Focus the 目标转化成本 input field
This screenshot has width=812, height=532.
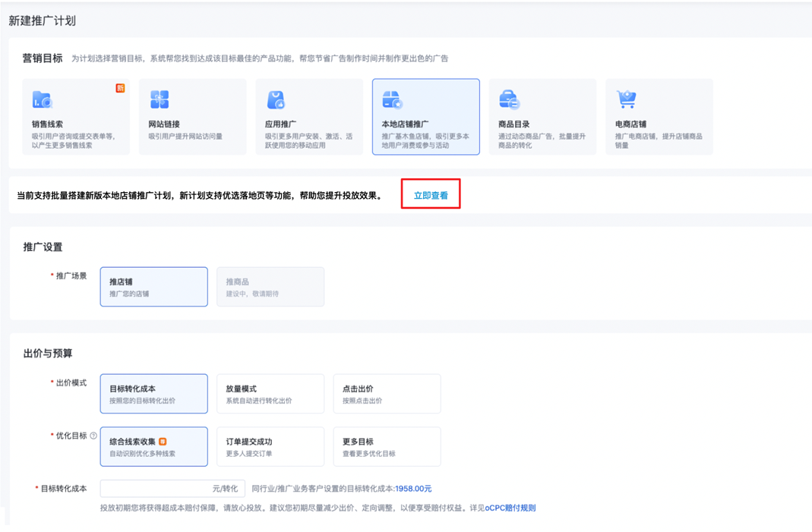click(x=156, y=489)
